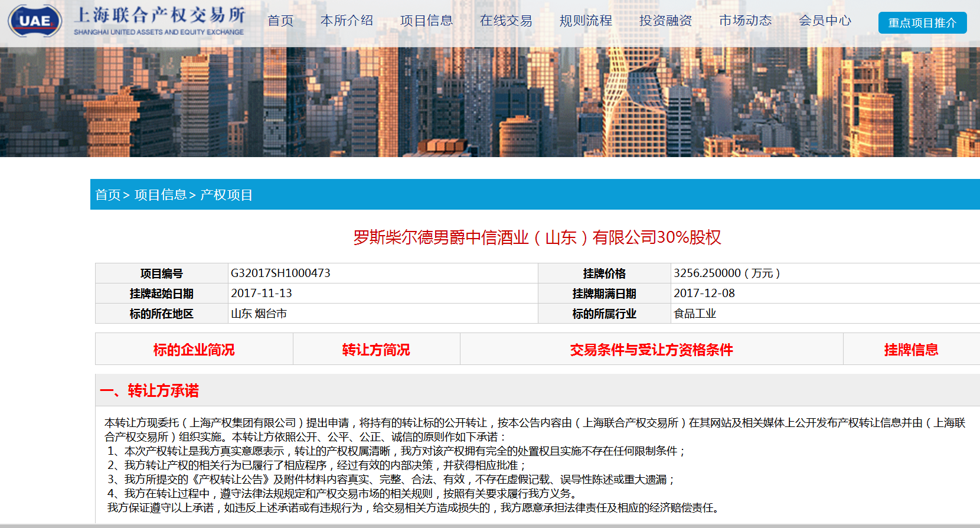Viewport: 980px width, 528px height.
Task: Click the 一、转让方承诺 section heading
Action: [x=149, y=390]
